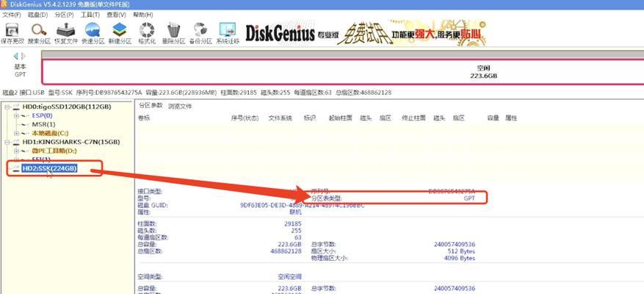Click the 基本 GPT disk type label
Screen dimensions: 644x294
pos(20,71)
